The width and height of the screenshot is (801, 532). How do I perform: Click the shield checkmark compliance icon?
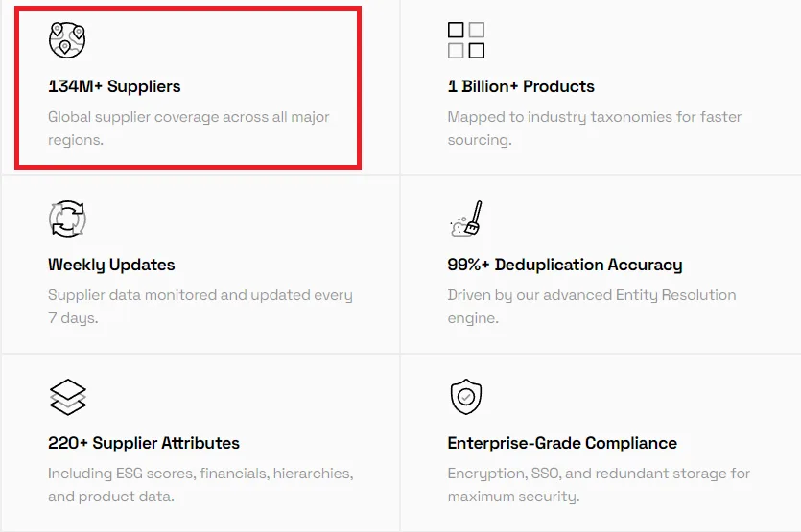(x=466, y=397)
